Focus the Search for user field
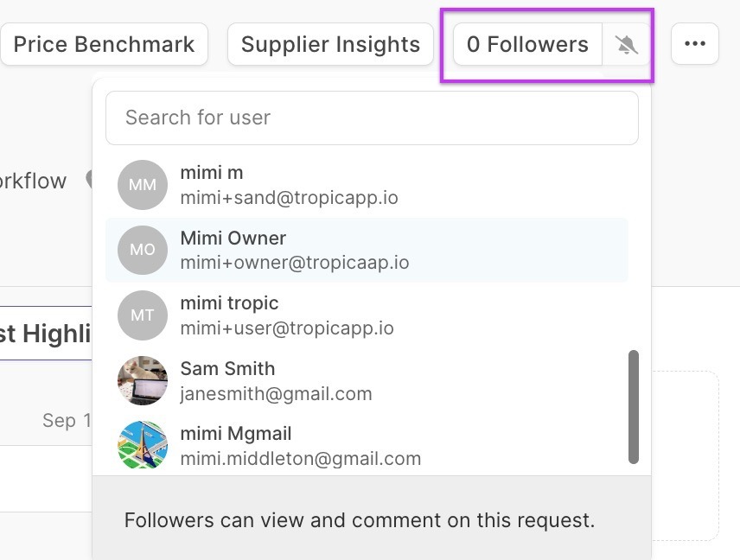 tap(372, 118)
